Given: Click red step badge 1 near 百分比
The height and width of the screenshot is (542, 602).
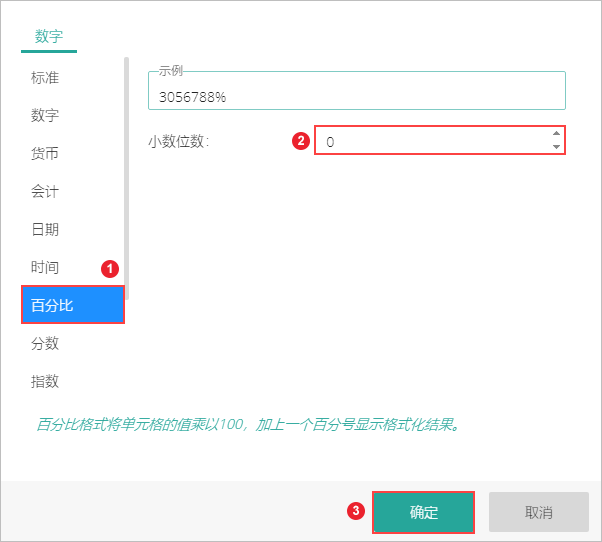Looking at the screenshot, I should pos(111,268).
